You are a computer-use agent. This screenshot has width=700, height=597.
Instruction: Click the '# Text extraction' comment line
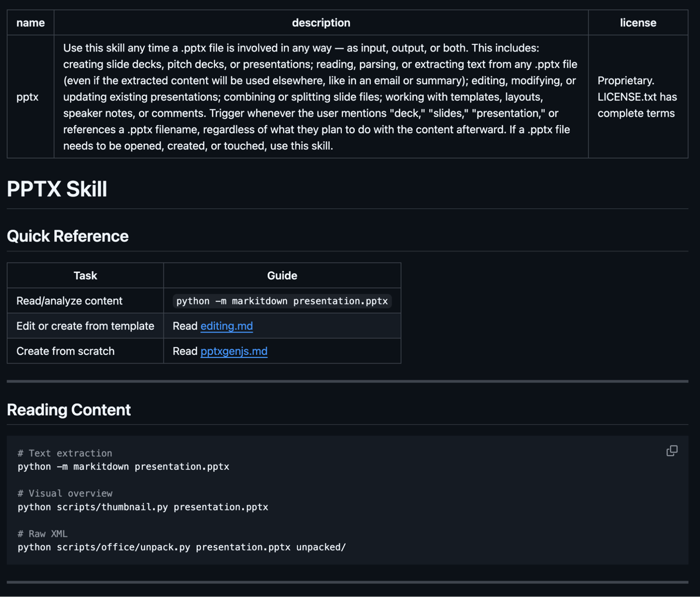(x=65, y=453)
